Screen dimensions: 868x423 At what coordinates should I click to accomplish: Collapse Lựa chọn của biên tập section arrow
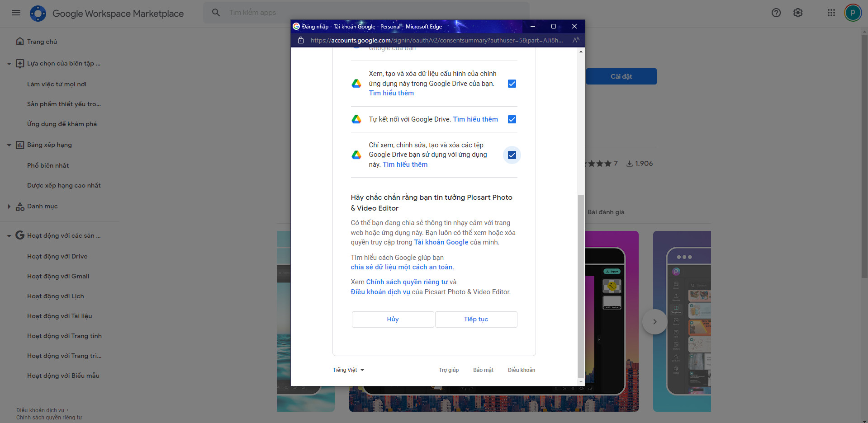coord(9,64)
